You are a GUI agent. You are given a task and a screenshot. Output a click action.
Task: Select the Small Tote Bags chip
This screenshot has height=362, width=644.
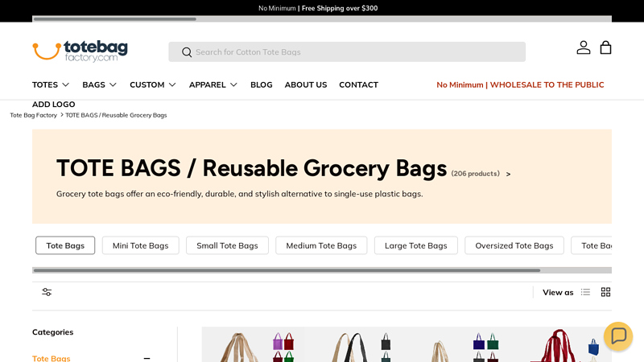click(227, 245)
